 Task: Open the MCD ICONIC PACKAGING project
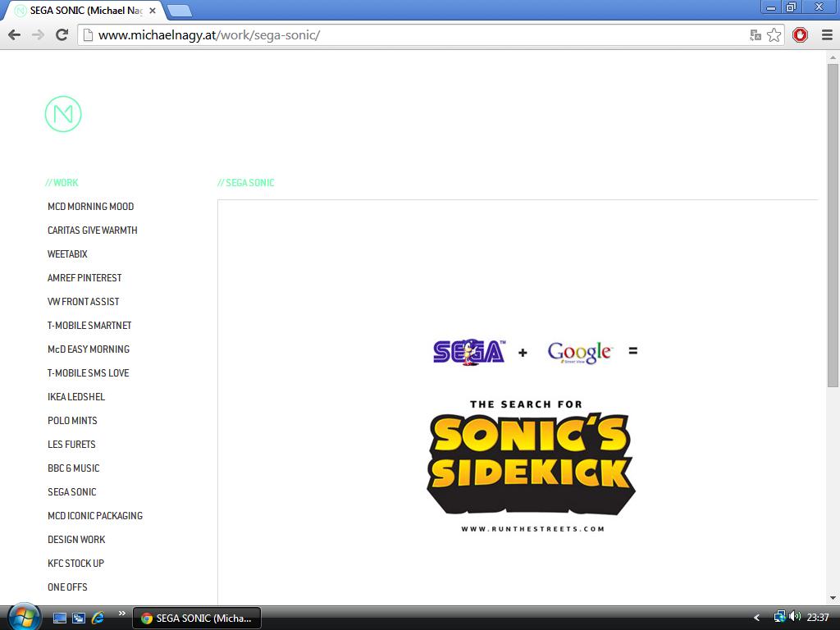click(x=95, y=516)
